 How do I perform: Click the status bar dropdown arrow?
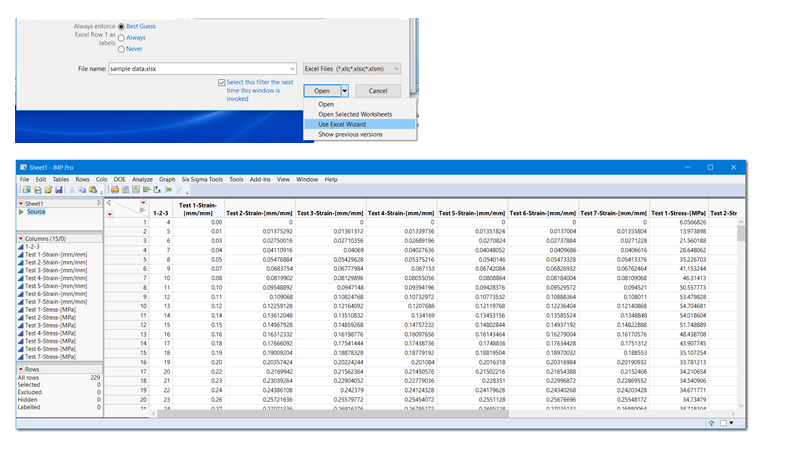[x=732, y=423]
